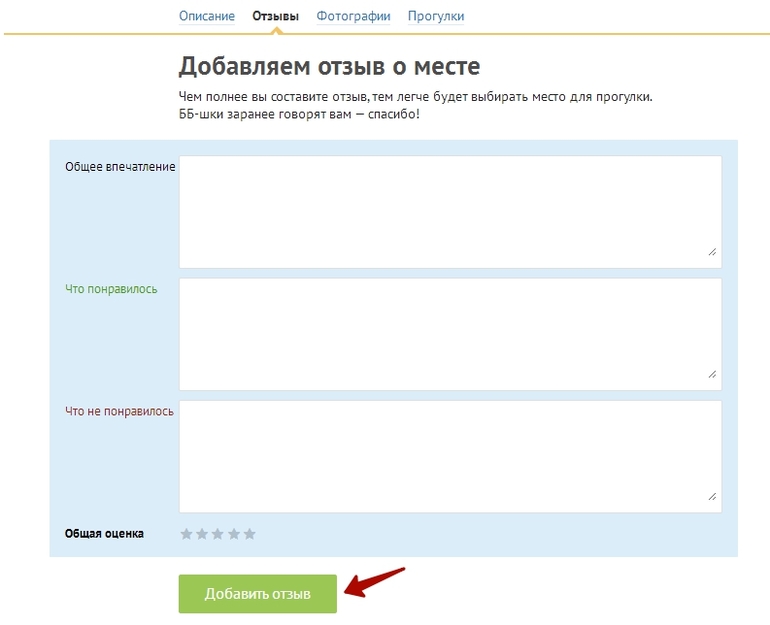Give the fifth star rating
The height and width of the screenshot is (625, 770).
pyautogui.click(x=250, y=534)
